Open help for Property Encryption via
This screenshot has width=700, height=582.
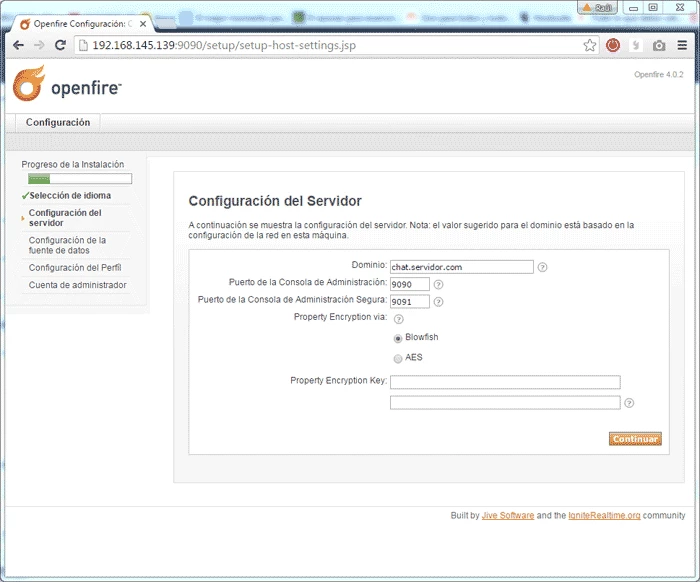398,319
